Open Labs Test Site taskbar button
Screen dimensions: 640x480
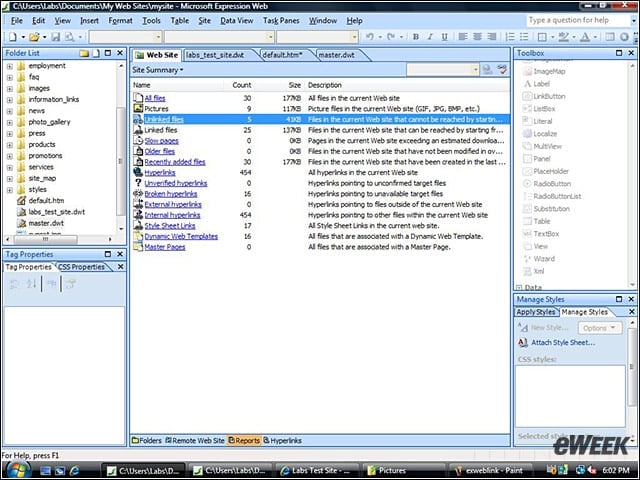pyautogui.click(x=317, y=471)
